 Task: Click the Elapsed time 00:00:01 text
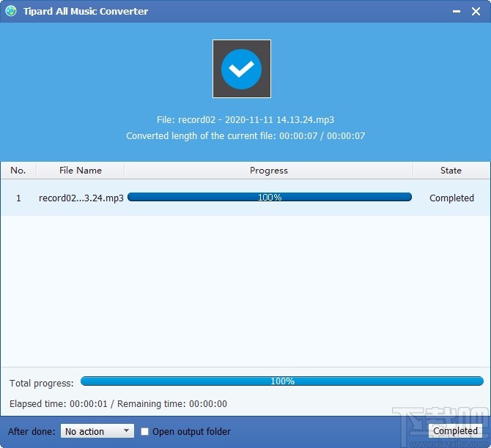click(58, 404)
